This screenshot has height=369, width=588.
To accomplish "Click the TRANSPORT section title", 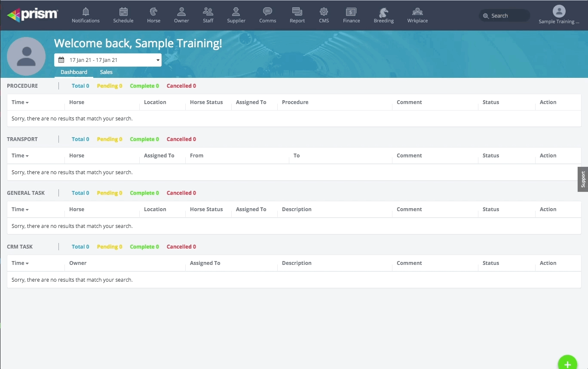I will pyautogui.click(x=22, y=139).
